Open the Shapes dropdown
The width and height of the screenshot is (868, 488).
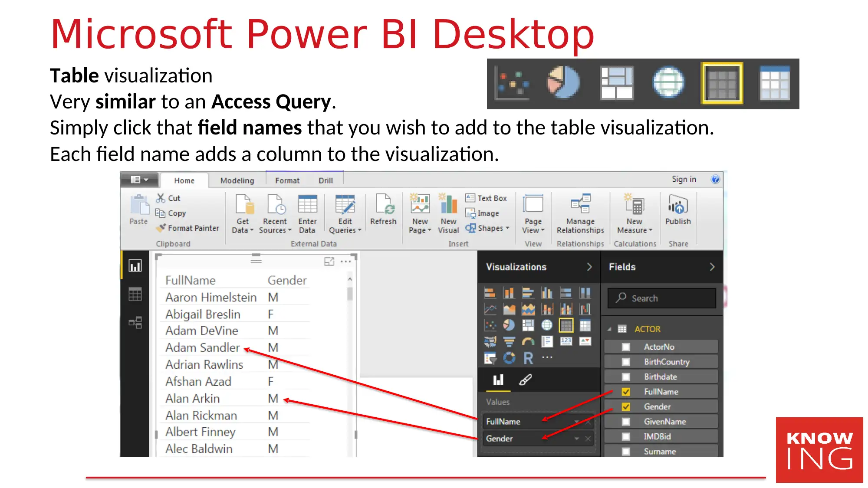(487, 228)
